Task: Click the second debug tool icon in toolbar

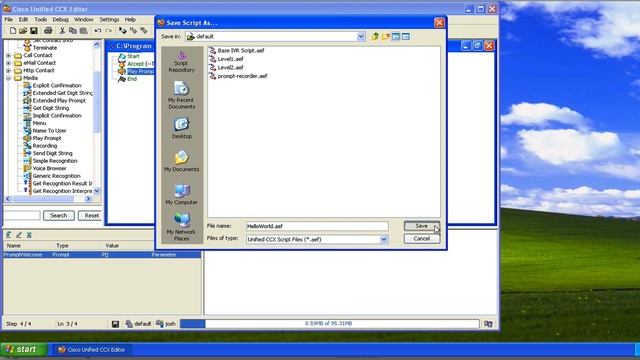Action: (x=133, y=31)
